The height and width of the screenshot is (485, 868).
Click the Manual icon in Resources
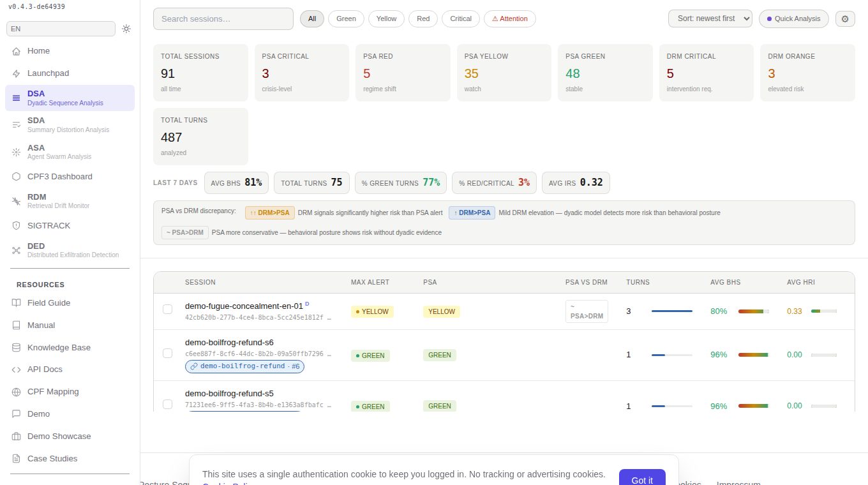click(16, 325)
